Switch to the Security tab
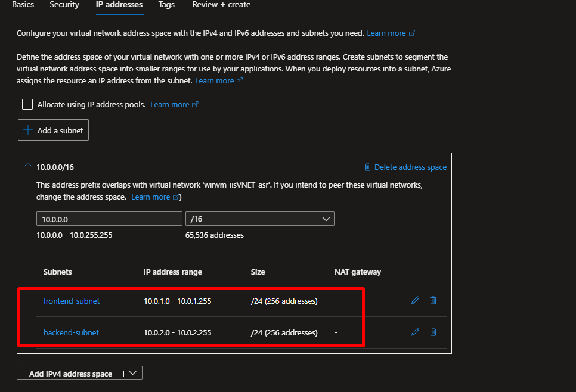The image size is (576, 392). click(64, 5)
